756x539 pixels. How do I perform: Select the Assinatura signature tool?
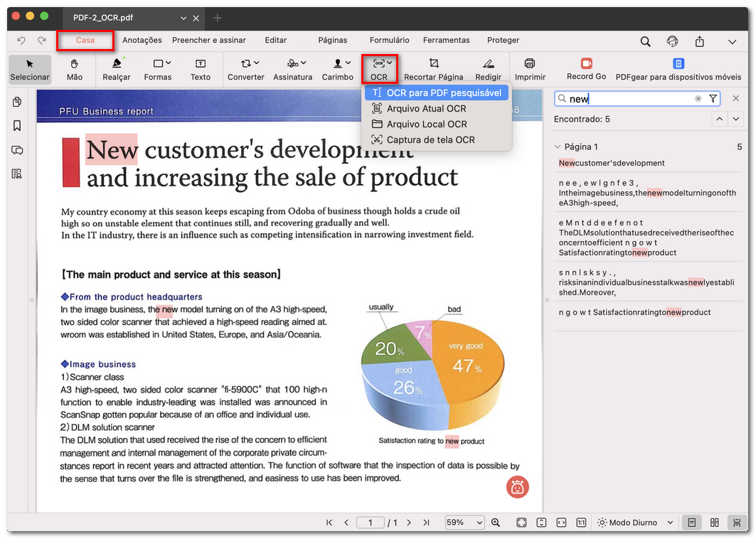coord(292,69)
